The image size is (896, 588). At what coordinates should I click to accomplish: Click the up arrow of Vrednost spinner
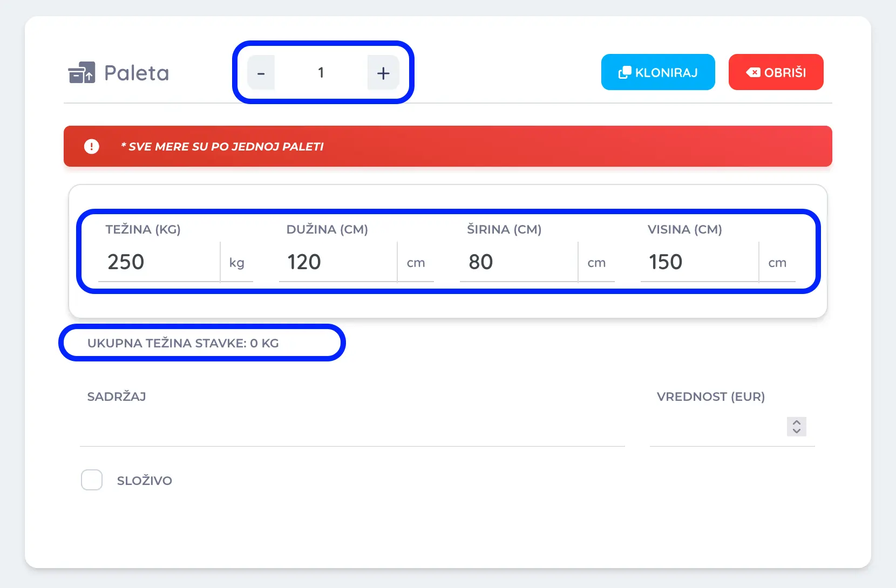[x=797, y=422]
